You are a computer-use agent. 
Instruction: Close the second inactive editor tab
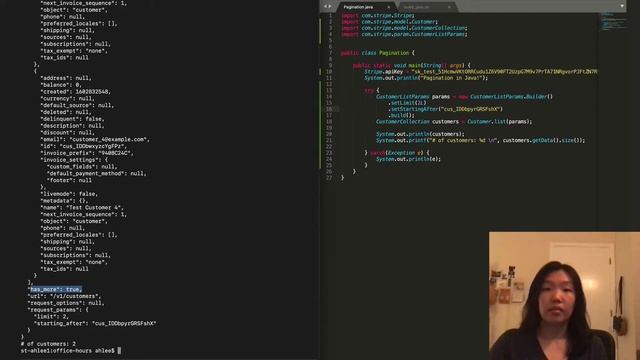449,7
